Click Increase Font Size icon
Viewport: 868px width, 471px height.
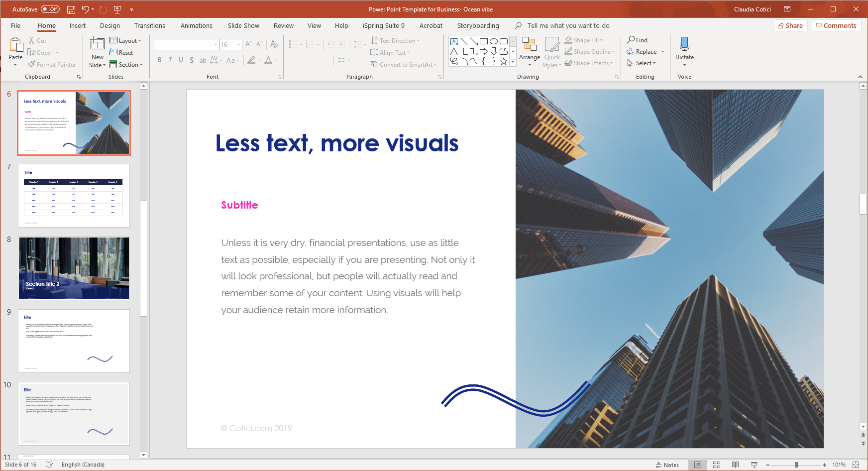coord(248,44)
